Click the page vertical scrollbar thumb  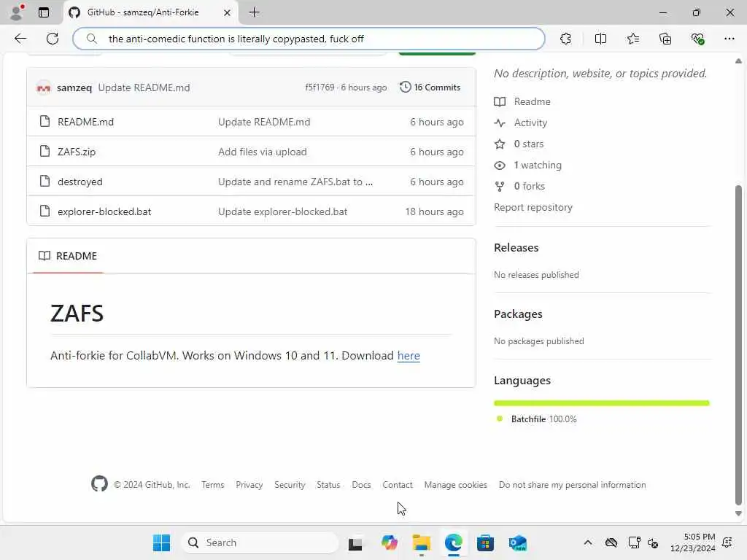(738, 345)
